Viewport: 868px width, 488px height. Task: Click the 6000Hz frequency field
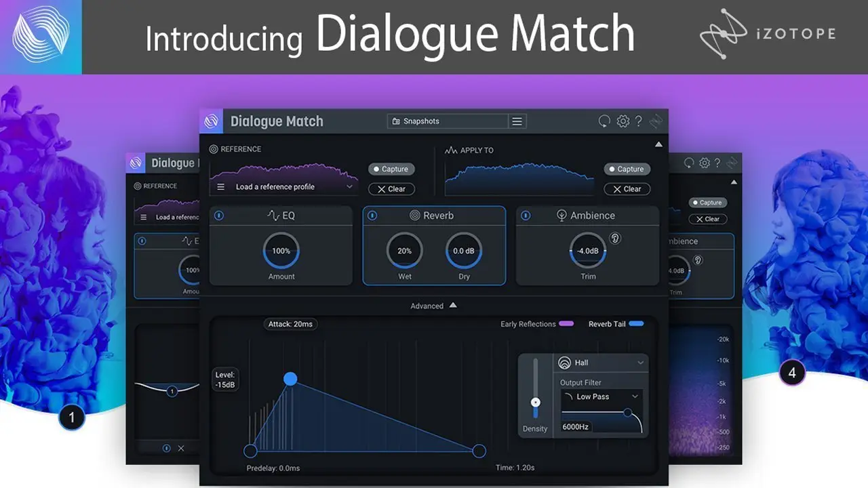click(x=575, y=427)
